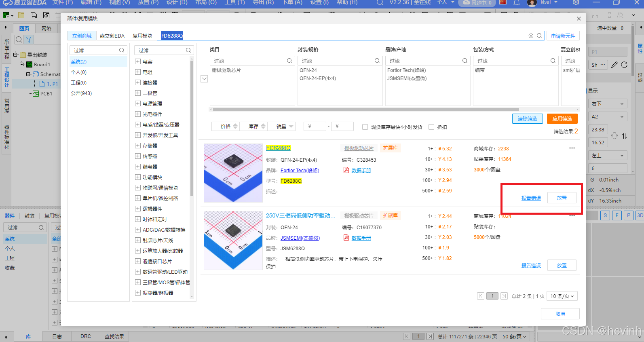Sort results by 价格 price
Viewport: 644px width, 342px height.
tap(225, 127)
